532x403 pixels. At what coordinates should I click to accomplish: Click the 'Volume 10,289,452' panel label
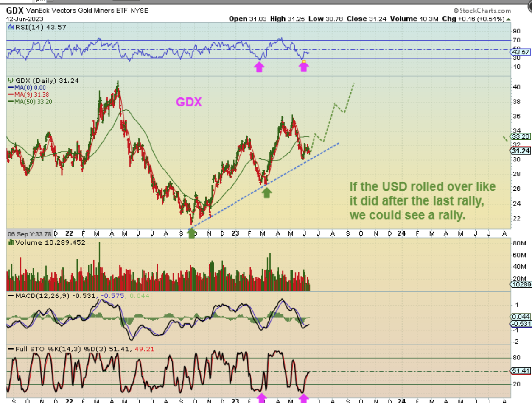[50, 243]
